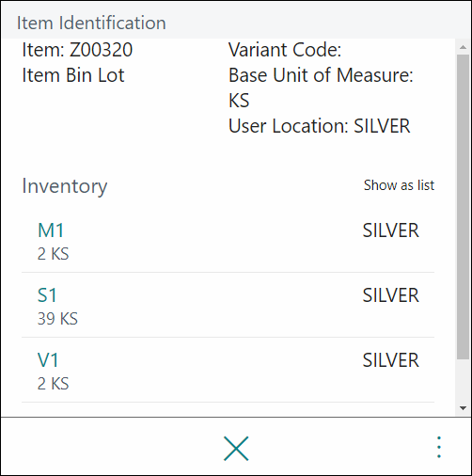Click the 2 KS quantity under V1
Image resolution: width=472 pixels, height=476 pixels.
click(x=53, y=384)
